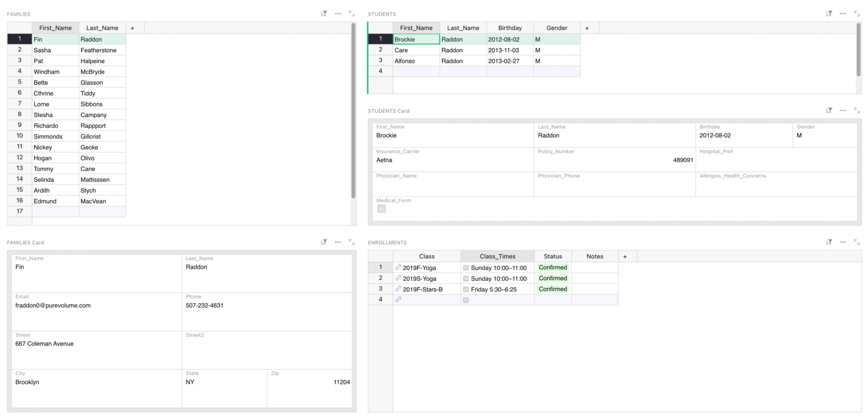Select the Birthday column header in STUDENTS
Viewport: 868px width, 417px height.
pos(510,28)
